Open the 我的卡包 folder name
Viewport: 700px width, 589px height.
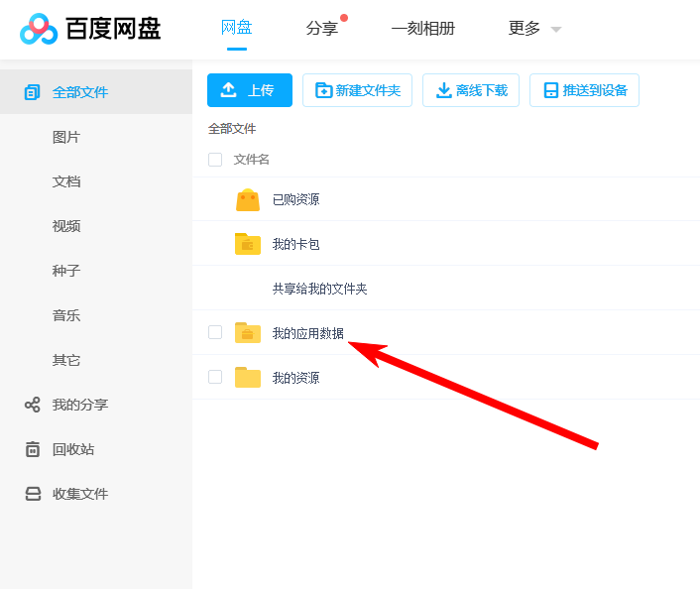[x=296, y=244]
